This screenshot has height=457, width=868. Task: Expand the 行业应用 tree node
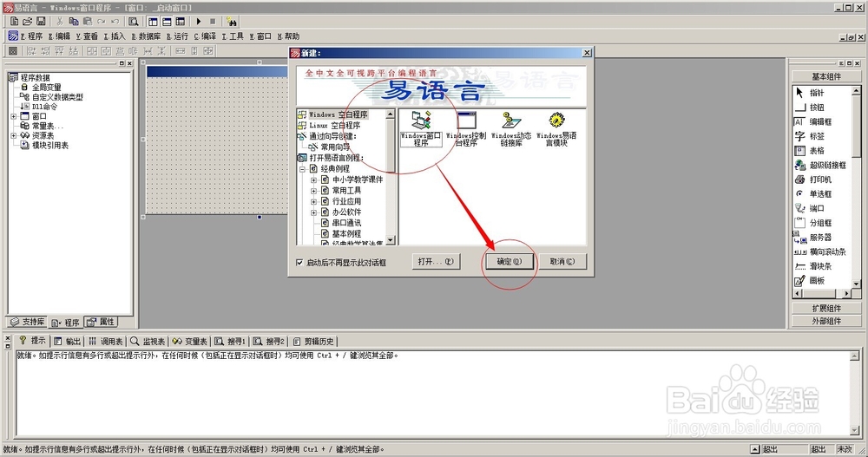pos(314,201)
